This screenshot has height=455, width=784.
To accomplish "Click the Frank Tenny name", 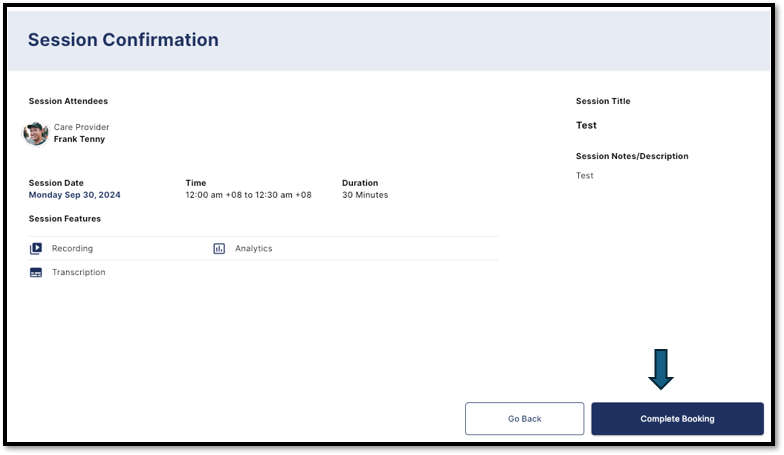I will pos(80,139).
